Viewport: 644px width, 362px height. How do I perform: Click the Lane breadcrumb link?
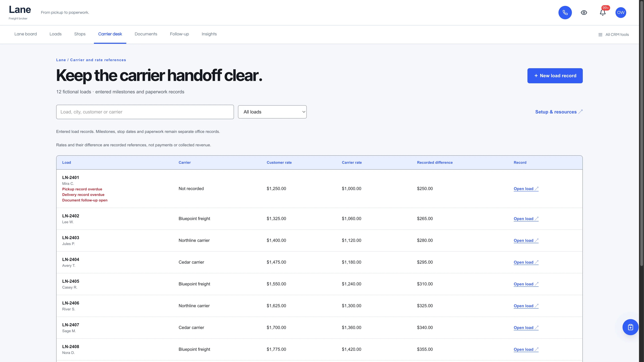pyautogui.click(x=61, y=60)
